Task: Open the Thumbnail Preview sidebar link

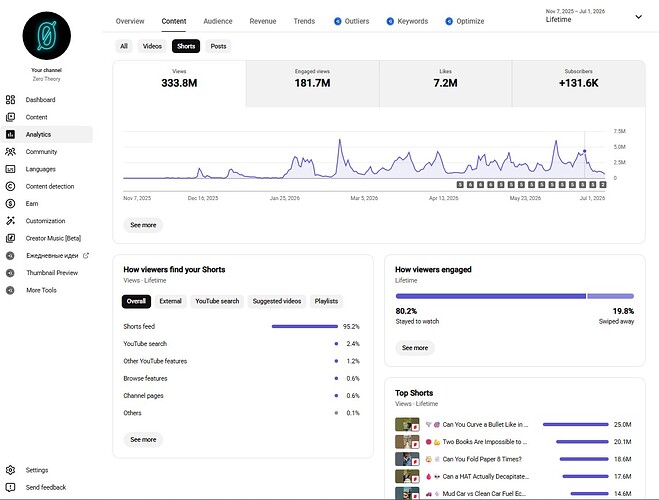Action: coord(52,273)
